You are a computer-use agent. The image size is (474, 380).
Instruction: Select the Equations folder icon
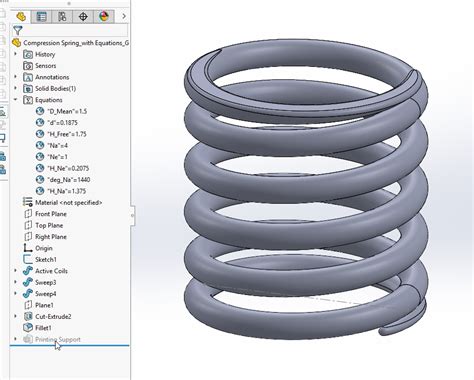click(x=28, y=100)
